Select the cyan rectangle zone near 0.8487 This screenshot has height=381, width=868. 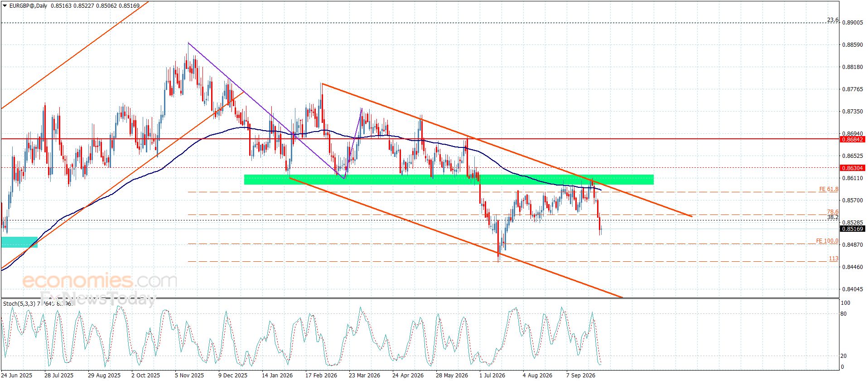tap(19, 242)
